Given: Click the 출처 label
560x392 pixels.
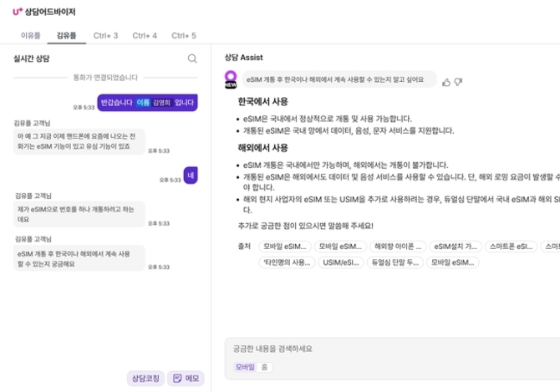Looking at the screenshot, I should coord(244,247).
